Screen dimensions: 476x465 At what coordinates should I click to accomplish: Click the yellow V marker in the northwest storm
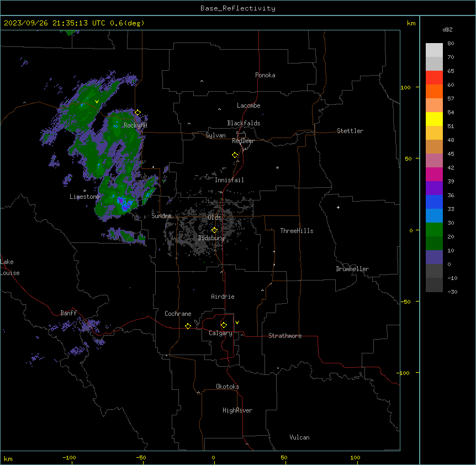(97, 102)
